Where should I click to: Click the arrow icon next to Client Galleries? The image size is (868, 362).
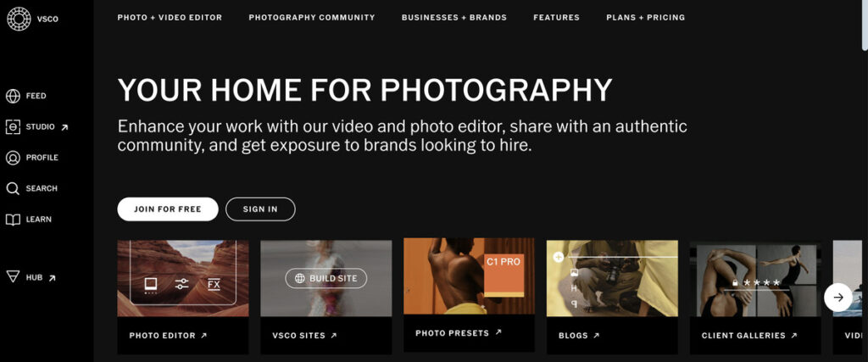click(x=793, y=336)
